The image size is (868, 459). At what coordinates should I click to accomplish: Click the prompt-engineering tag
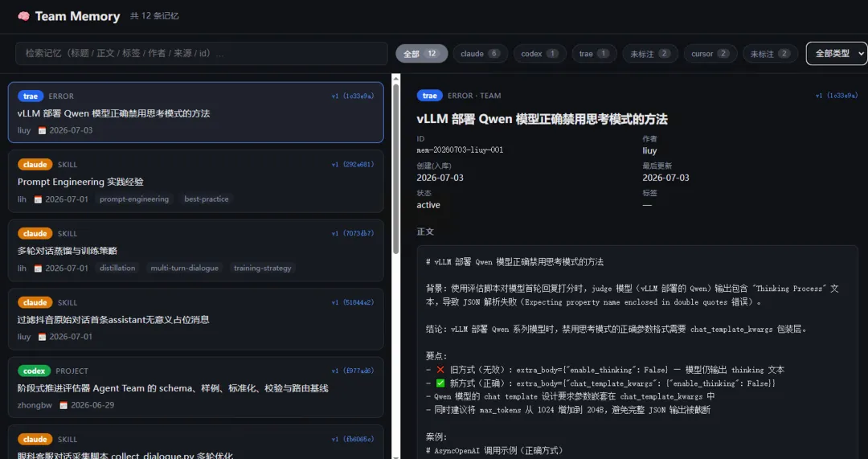[x=134, y=199]
